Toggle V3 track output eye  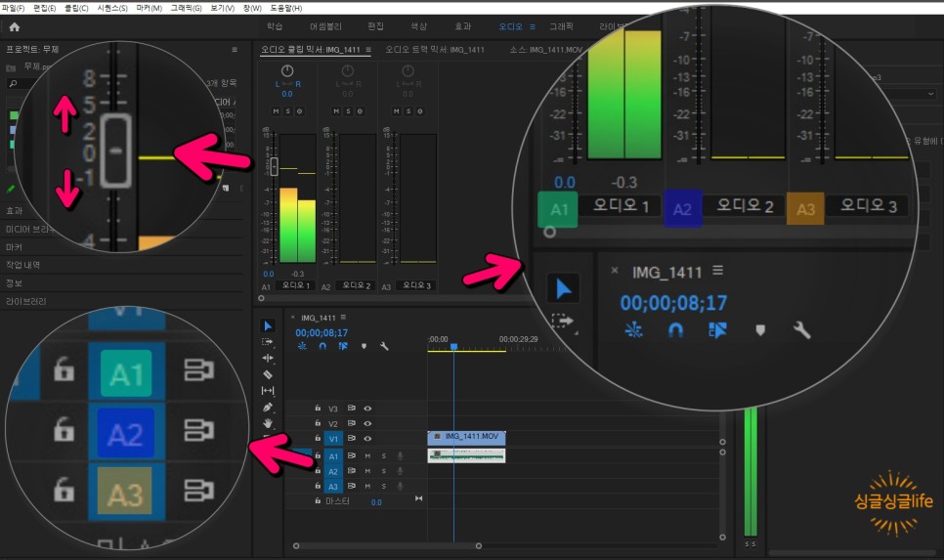(367, 409)
